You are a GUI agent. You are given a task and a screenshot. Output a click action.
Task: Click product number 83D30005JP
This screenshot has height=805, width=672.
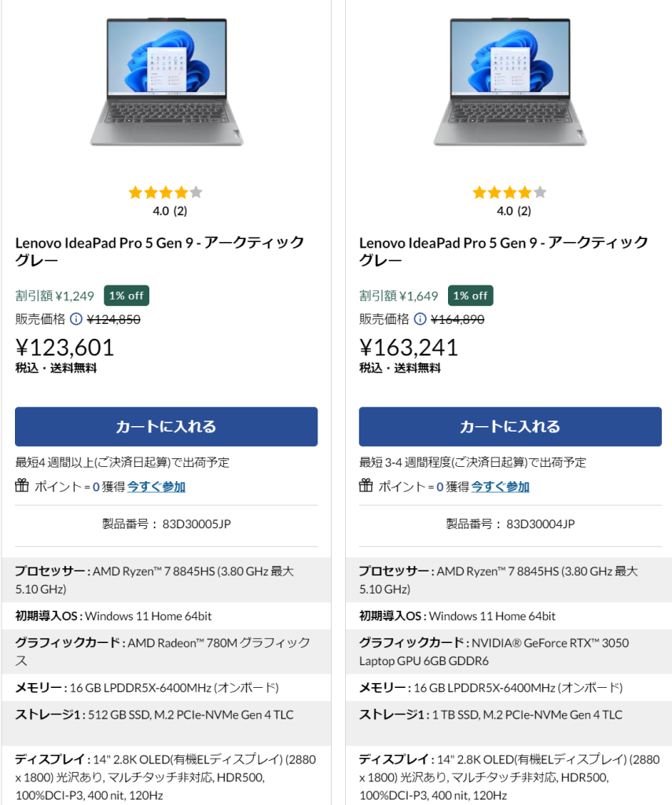click(x=196, y=524)
